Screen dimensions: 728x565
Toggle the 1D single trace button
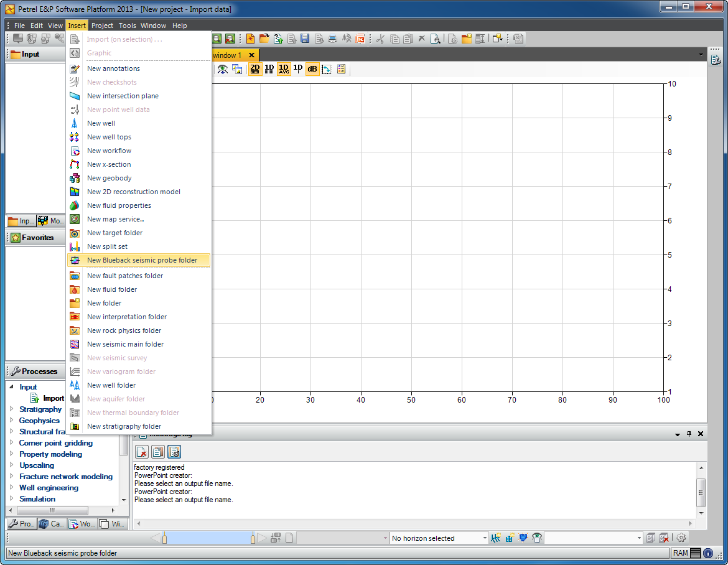[x=298, y=69]
